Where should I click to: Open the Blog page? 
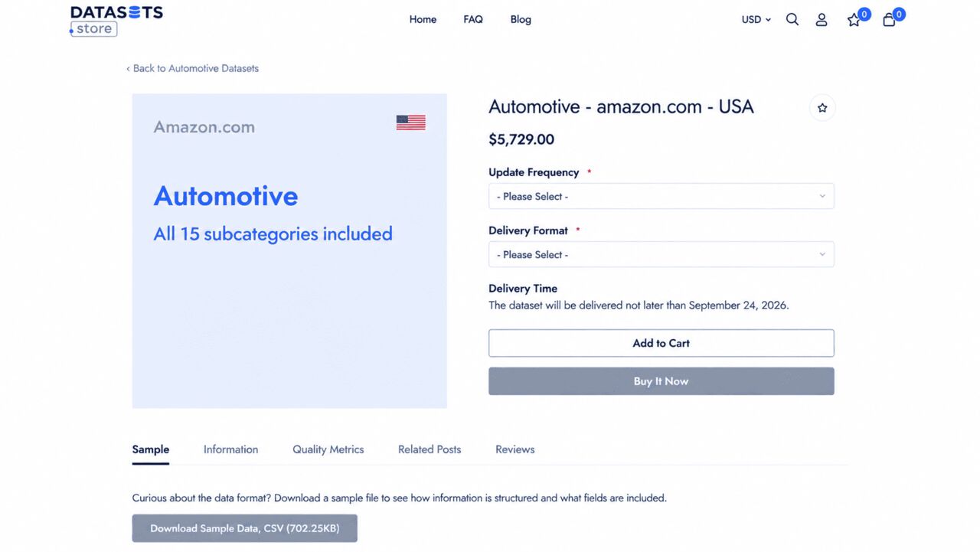tap(521, 20)
